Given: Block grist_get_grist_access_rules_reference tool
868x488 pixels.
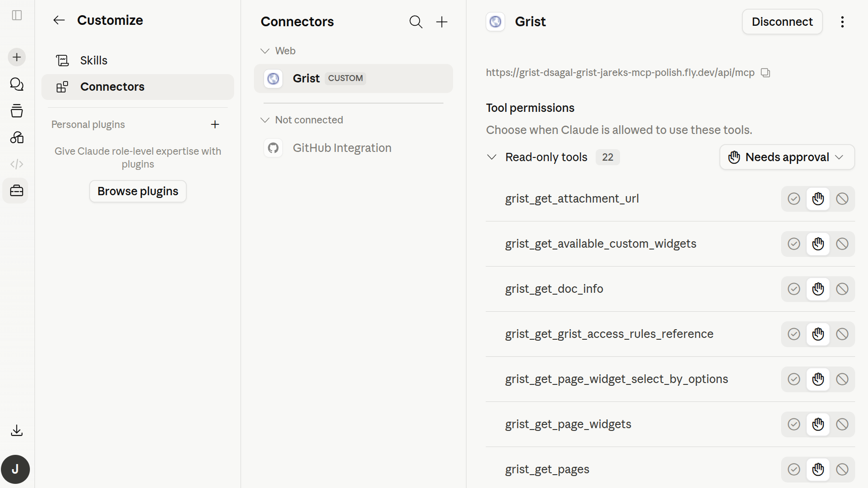Looking at the screenshot, I should tap(842, 334).
